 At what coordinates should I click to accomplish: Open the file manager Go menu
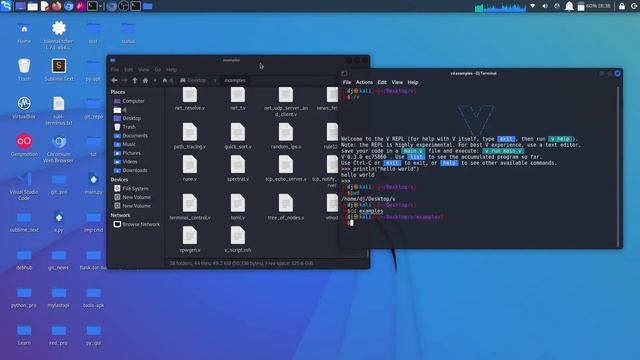(x=158, y=70)
